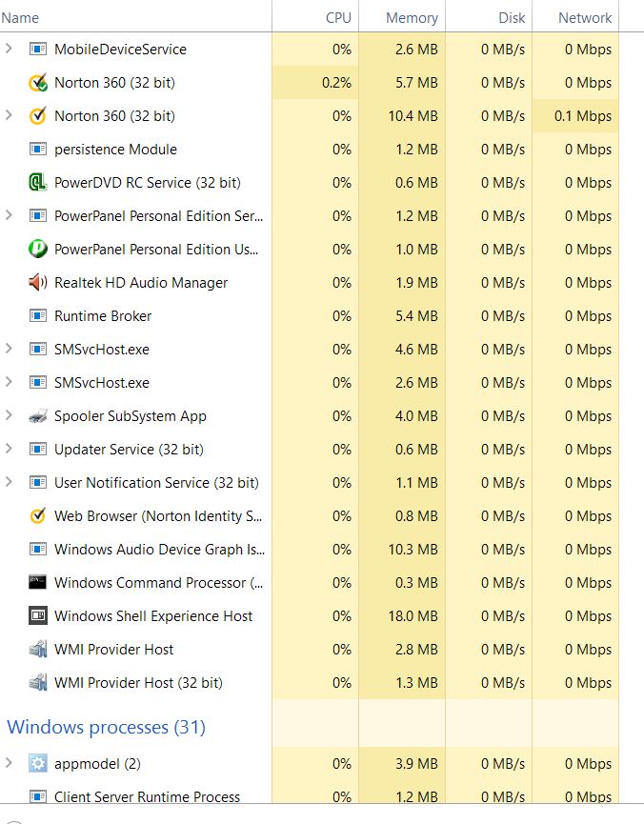Click the Realtek HD Audio Manager speaker icon
Viewport: 644px width, 824px height.
37,282
